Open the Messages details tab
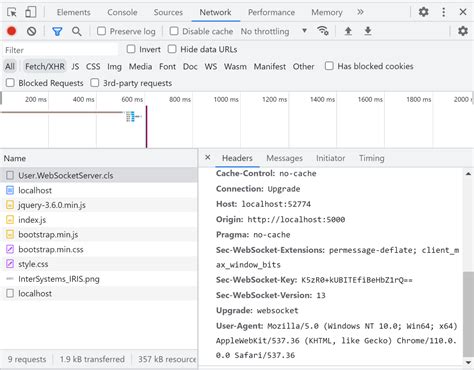Viewport: 474px width, 370px height. coord(284,158)
